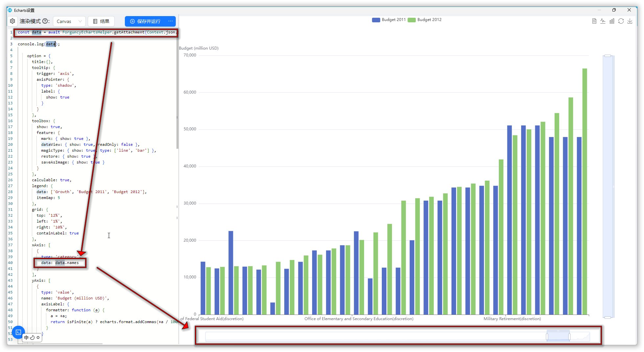Click the "right: '10%'" grid code line
The width and height of the screenshot is (644, 352).
point(52,227)
